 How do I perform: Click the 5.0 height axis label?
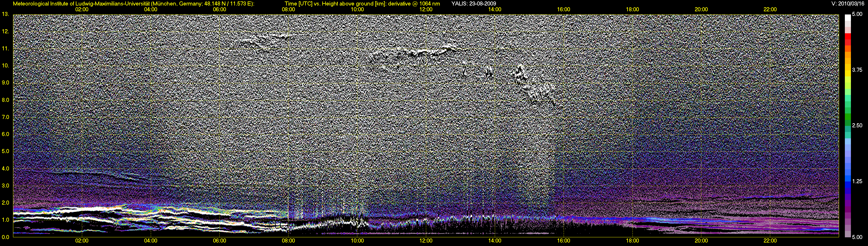5,151
